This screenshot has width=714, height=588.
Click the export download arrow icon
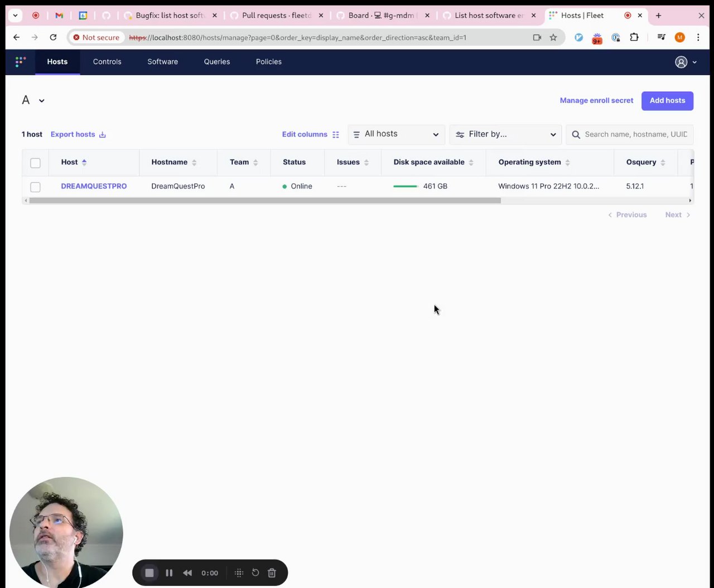[x=102, y=134]
